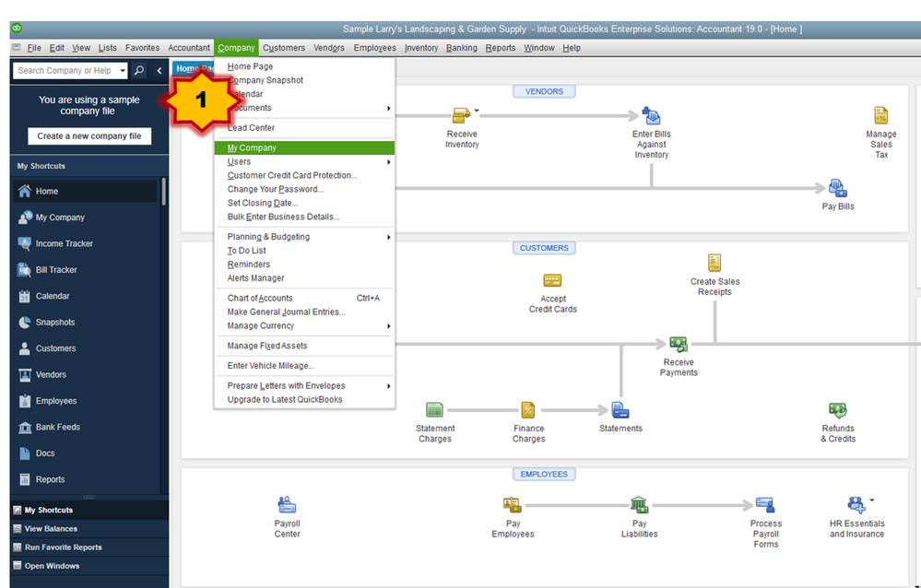This screenshot has height=588, width=921.
Task: Click the Statements icon
Action: [620, 409]
